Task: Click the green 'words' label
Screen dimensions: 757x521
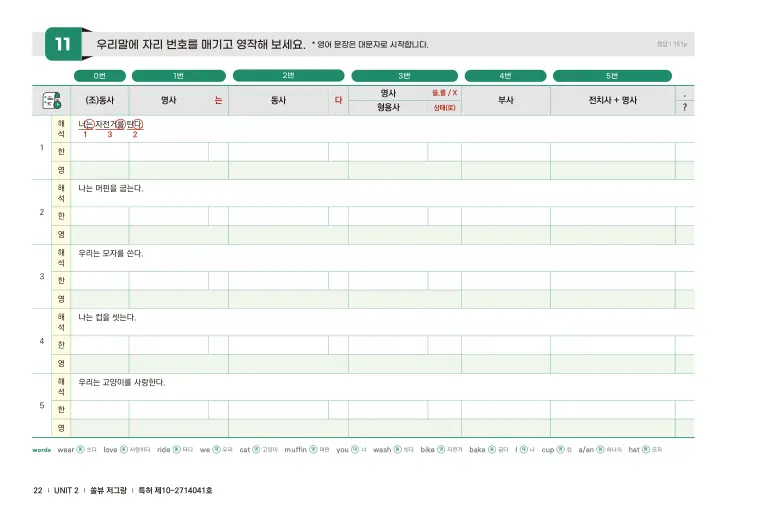Action: (42, 450)
